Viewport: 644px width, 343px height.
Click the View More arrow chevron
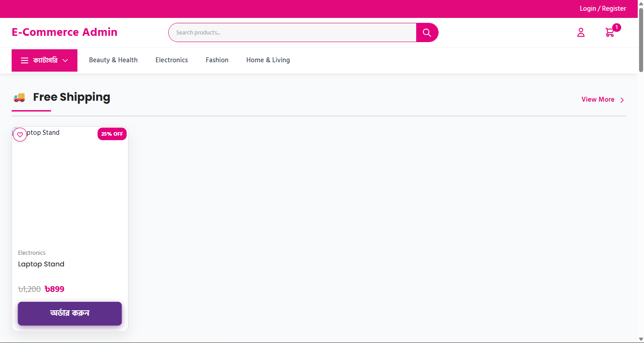pyautogui.click(x=622, y=100)
